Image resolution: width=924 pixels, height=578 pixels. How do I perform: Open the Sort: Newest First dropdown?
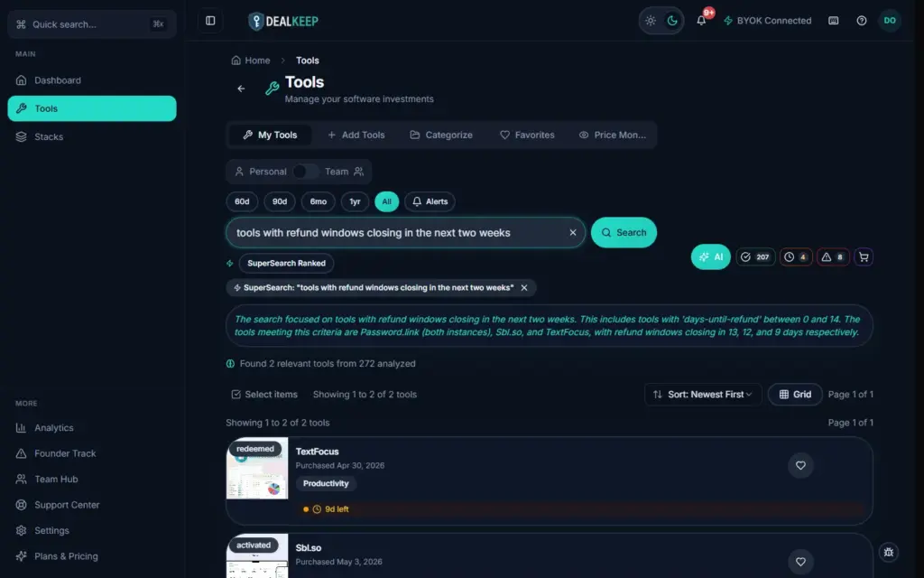702,395
